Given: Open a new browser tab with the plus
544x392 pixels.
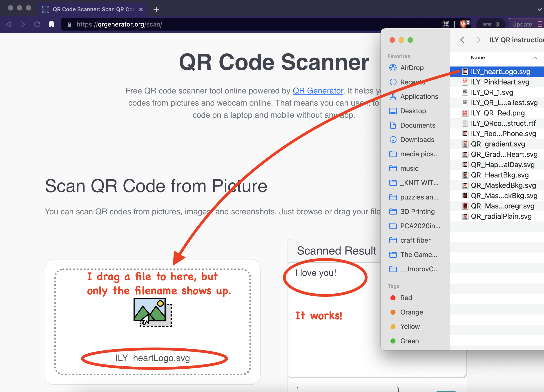Looking at the screenshot, I should pos(156,9).
